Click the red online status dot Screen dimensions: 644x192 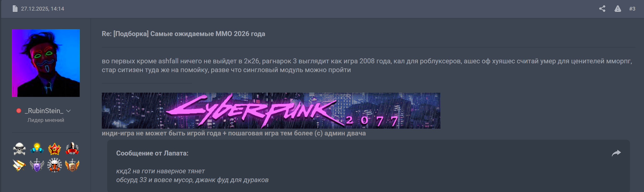coord(19,111)
